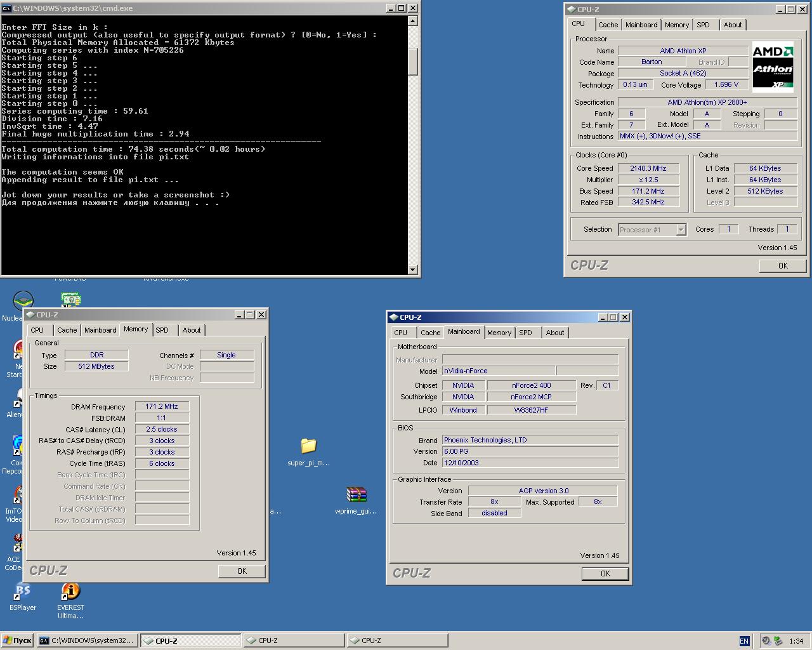Activate the third CPU-Z taskbar button

click(397, 640)
